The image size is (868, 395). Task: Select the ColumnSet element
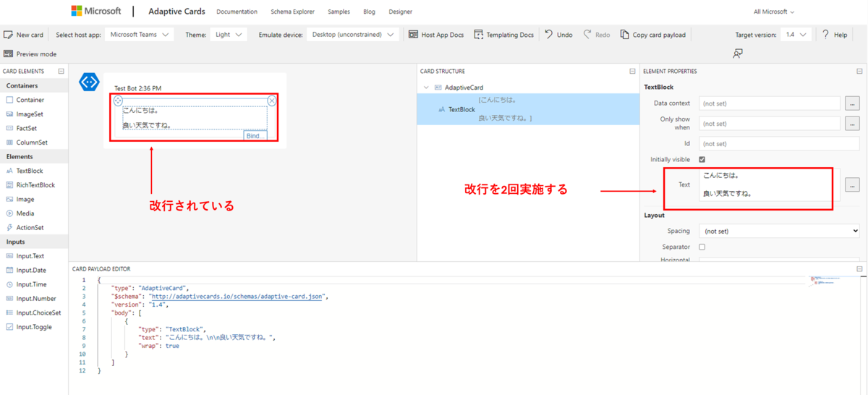coord(34,143)
